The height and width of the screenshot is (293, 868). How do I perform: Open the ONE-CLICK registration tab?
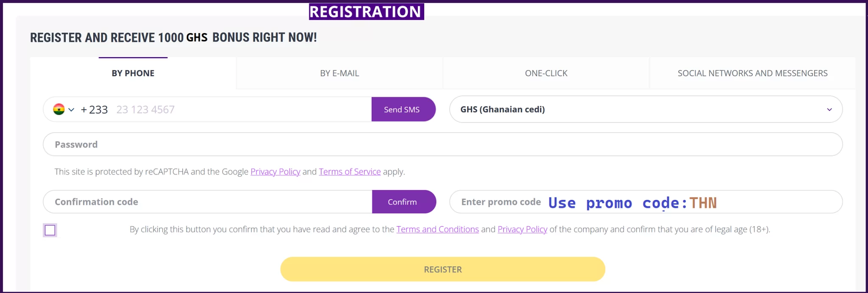coord(546,73)
